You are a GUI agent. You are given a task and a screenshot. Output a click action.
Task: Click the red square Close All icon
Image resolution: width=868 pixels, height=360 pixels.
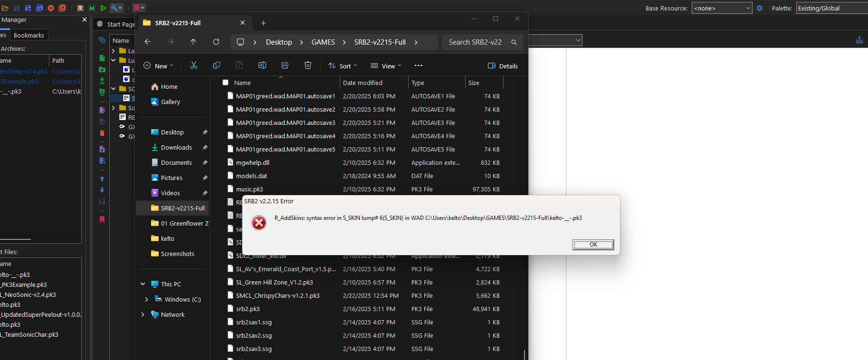click(62, 8)
